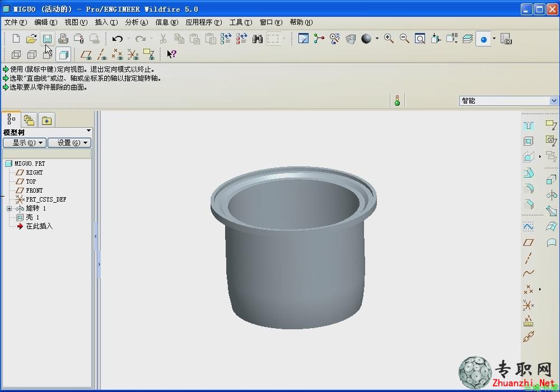560x392 pixels.
Task: Select the Revolve tool on right toolbar
Action: coord(552,194)
